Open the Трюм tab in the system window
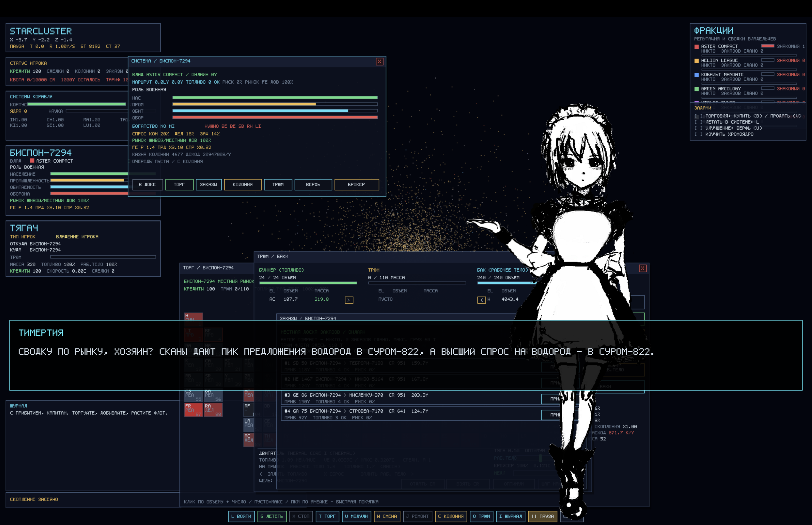 pyautogui.click(x=278, y=184)
